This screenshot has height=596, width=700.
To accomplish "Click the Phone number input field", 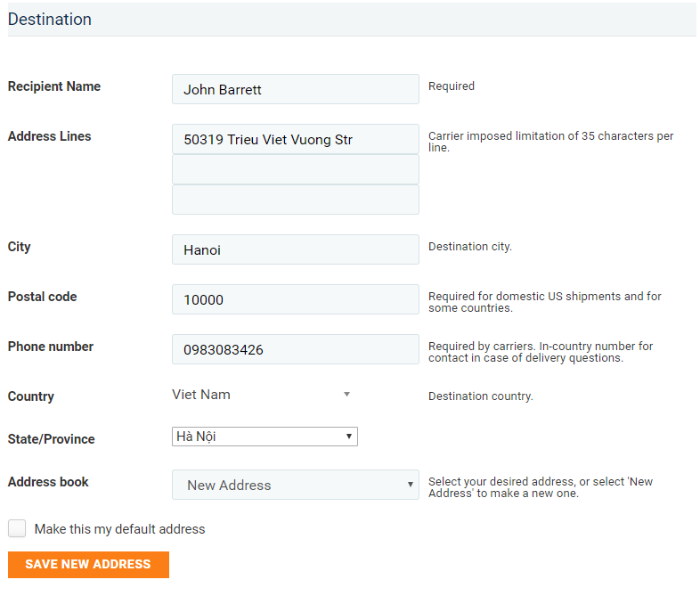I will pos(295,349).
